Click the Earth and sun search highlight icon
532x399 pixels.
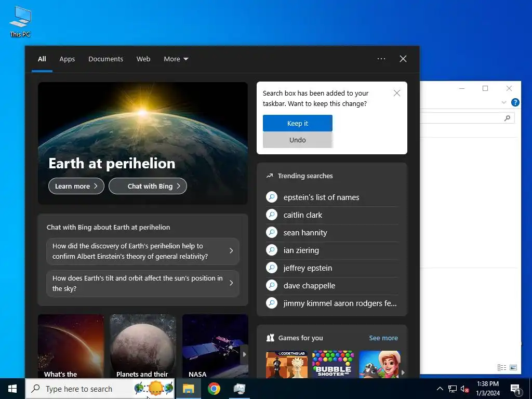(154, 389)
